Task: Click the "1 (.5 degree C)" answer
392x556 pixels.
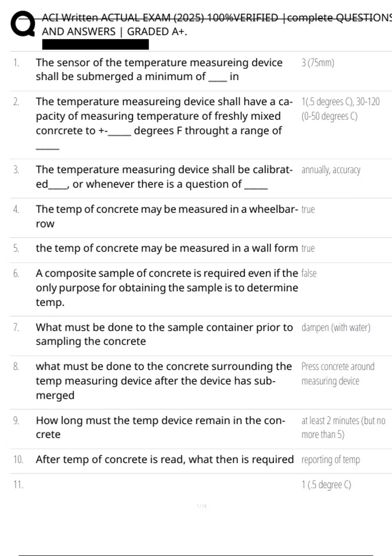Action: [x=326, y=484]
